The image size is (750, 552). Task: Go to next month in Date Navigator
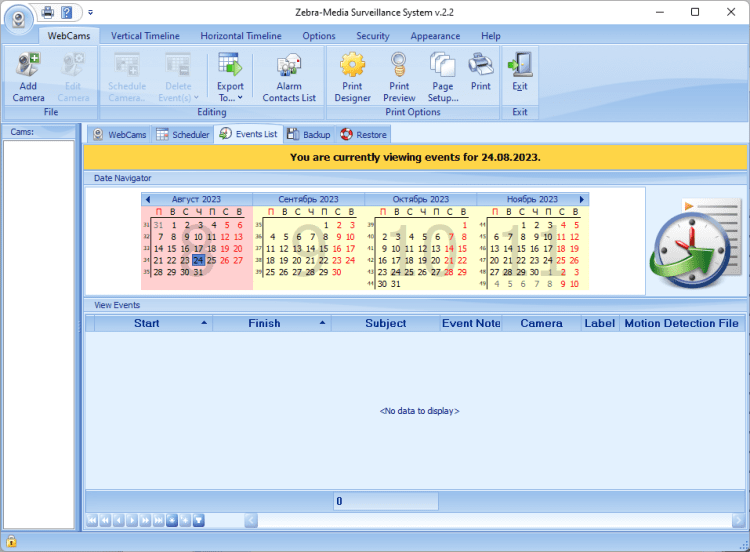point(582,199)
